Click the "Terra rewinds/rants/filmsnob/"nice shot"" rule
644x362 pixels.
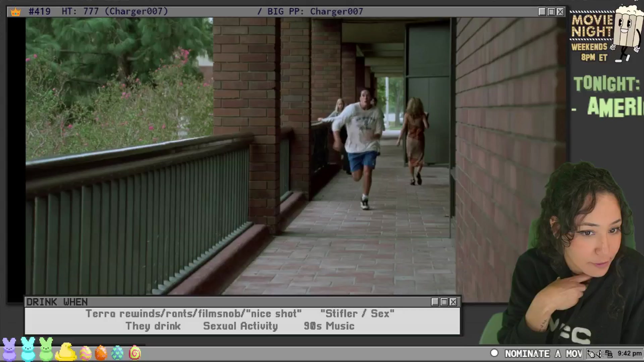pyautogui.click(x=194, y=314)
